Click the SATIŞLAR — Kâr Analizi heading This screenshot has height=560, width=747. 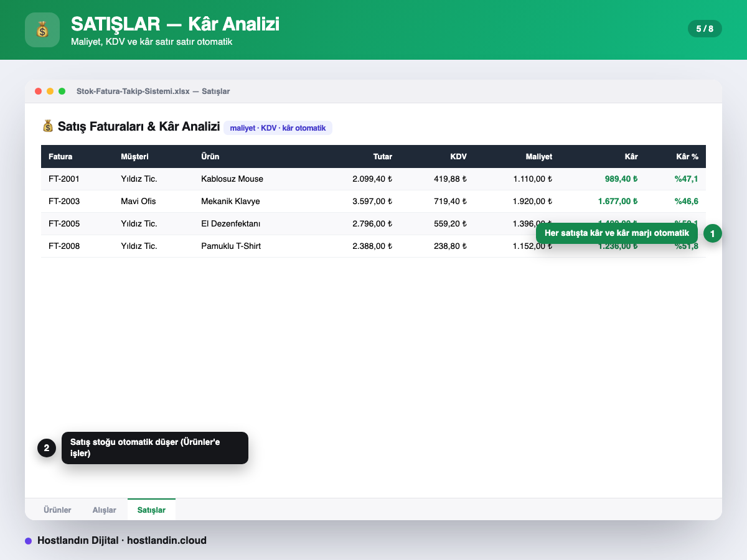pyautogui.click(x=175, y=24)
